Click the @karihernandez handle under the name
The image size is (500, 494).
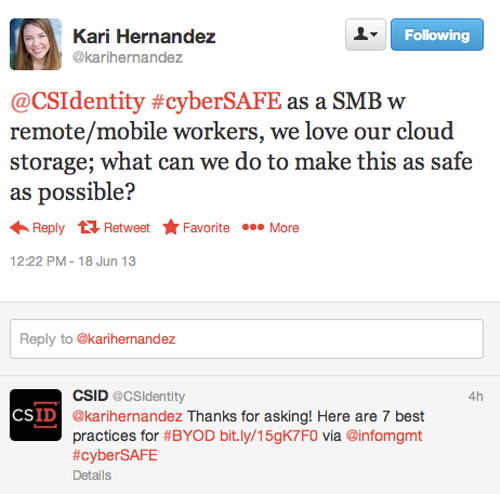128,58
